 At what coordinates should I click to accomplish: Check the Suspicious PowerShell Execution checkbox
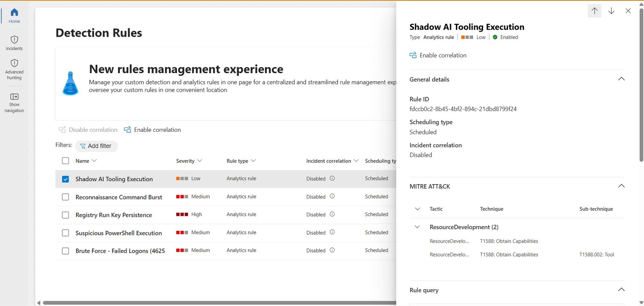(66, 233)
